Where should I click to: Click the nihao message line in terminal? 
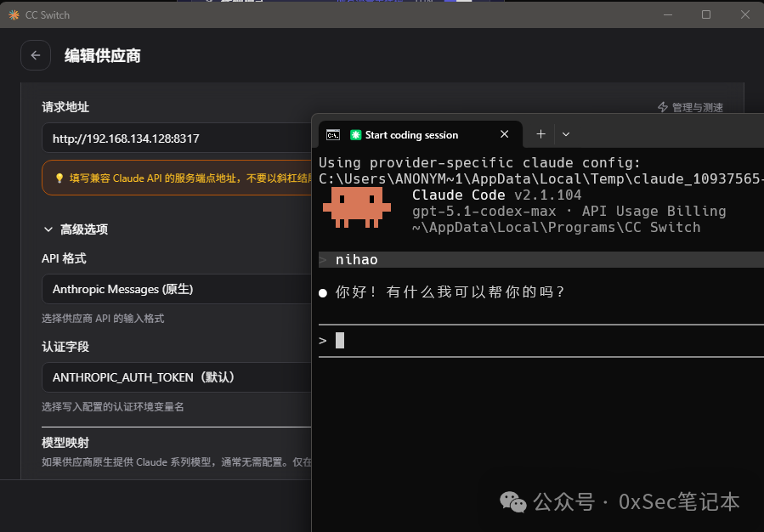point(541,260)
